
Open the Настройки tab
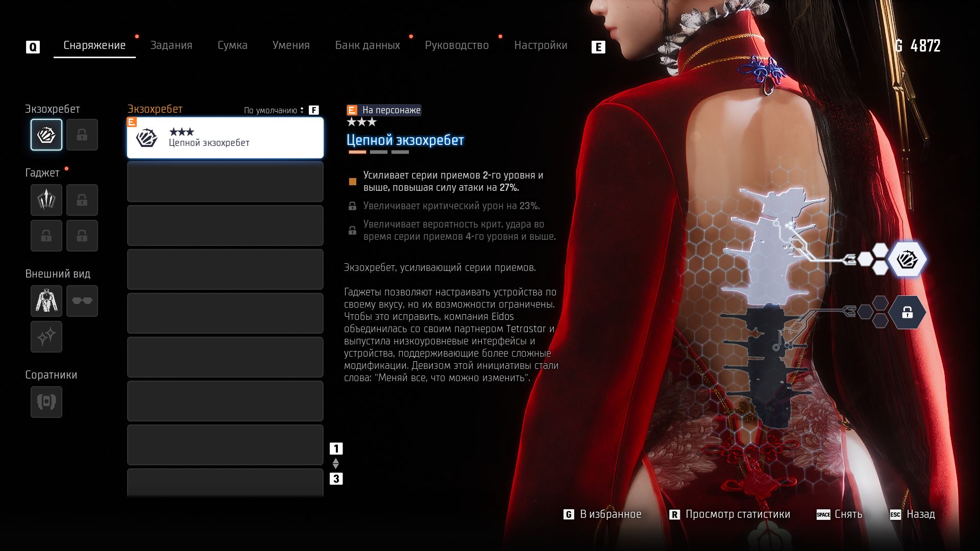click(x=541, y=45)
